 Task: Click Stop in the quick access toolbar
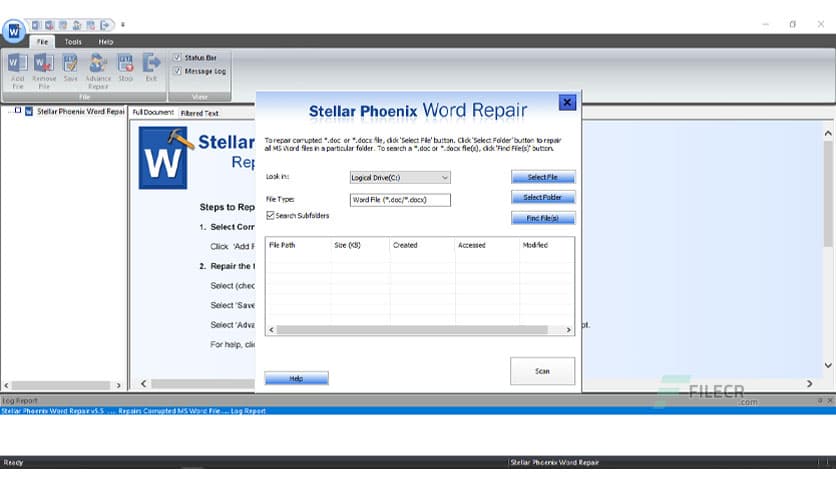click(91, 25)
